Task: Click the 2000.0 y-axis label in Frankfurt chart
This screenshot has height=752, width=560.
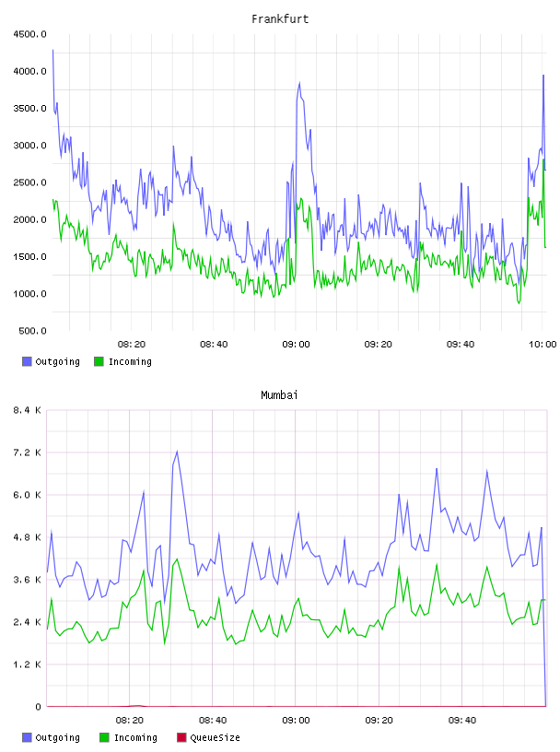Action: [x=29, y=219]
